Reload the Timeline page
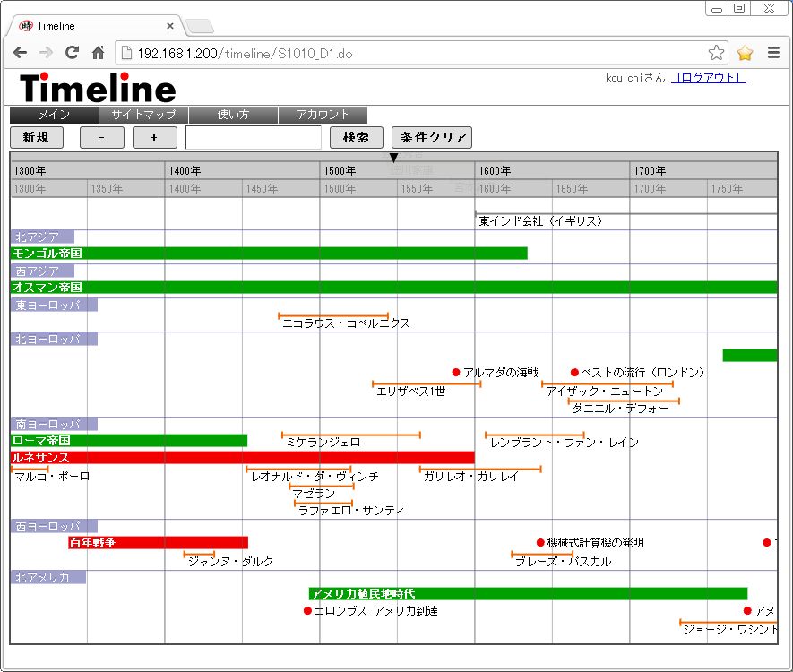793x672 pixels. [x=73, y=53]
